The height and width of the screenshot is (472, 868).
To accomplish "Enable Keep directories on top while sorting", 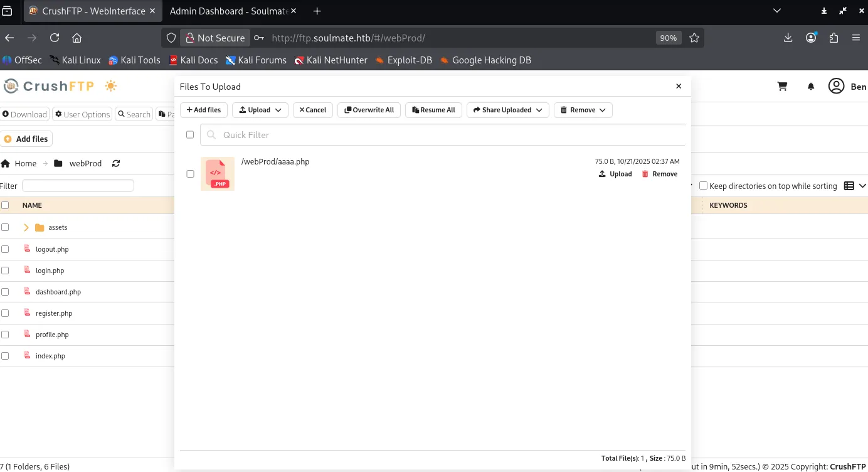I will [x=703, y=186].
